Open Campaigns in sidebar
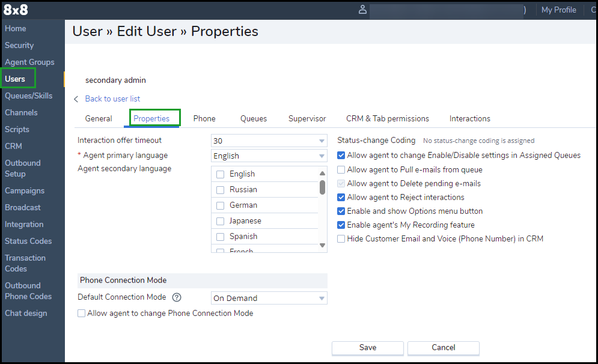This screenshot has width=598, height=364. [x=25, y=190]
